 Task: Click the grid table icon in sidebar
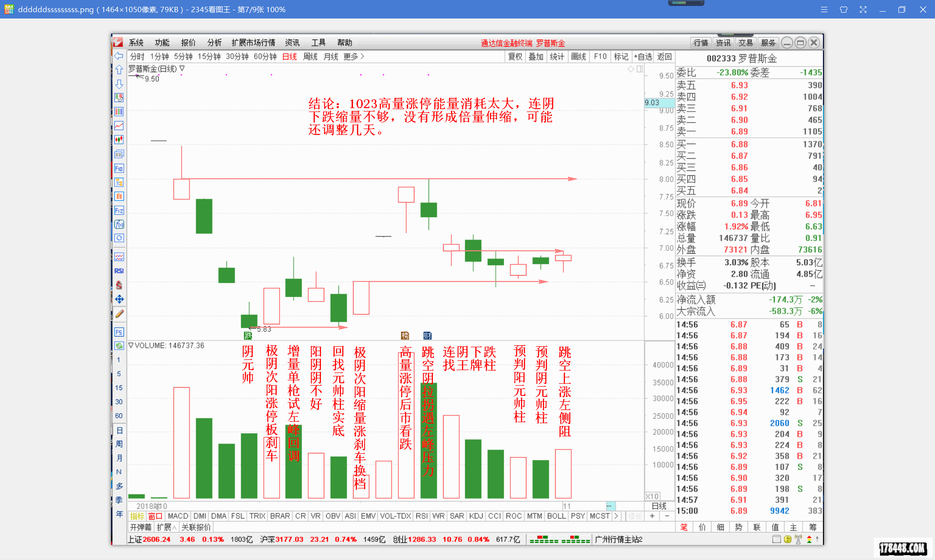click(119, 112)
